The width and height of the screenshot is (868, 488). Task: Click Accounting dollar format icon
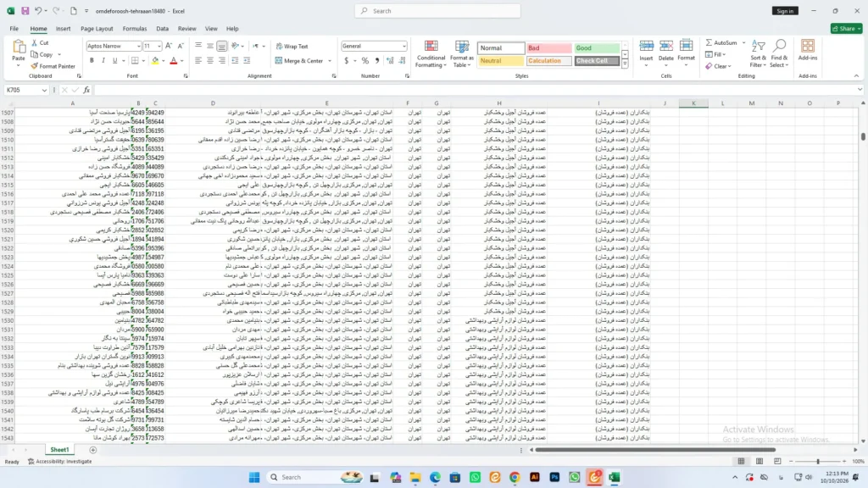(347, 60)
